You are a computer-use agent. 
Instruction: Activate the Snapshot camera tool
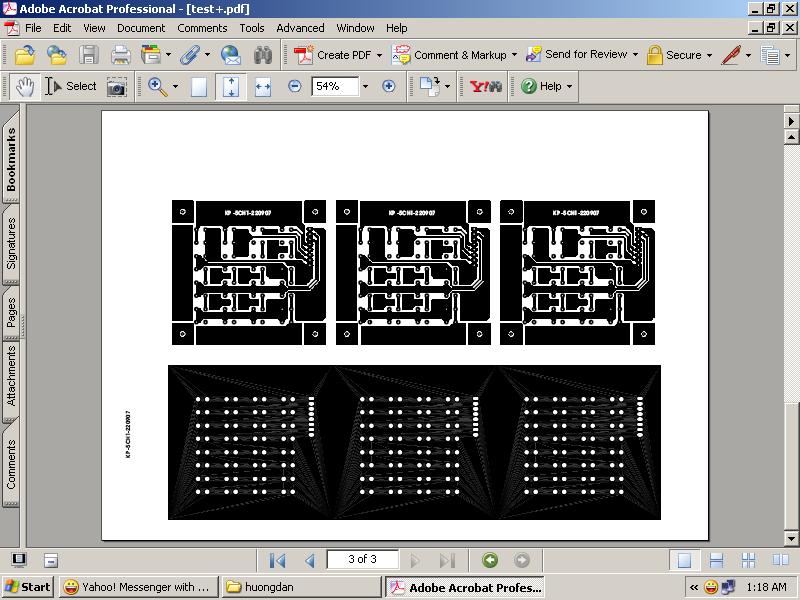coord(116,87)
